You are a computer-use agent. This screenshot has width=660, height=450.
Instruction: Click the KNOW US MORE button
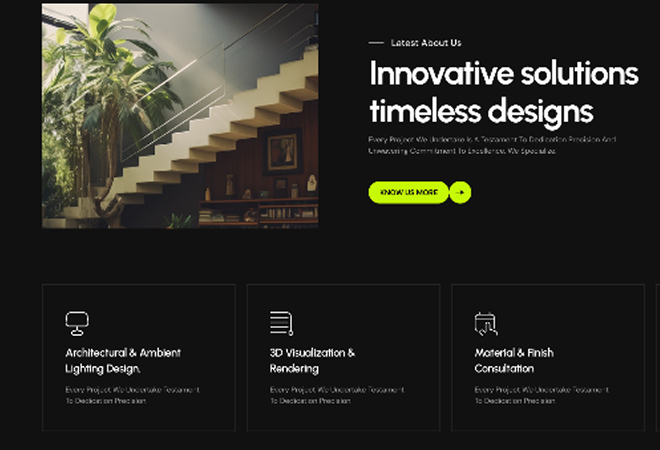click(408, 192)
